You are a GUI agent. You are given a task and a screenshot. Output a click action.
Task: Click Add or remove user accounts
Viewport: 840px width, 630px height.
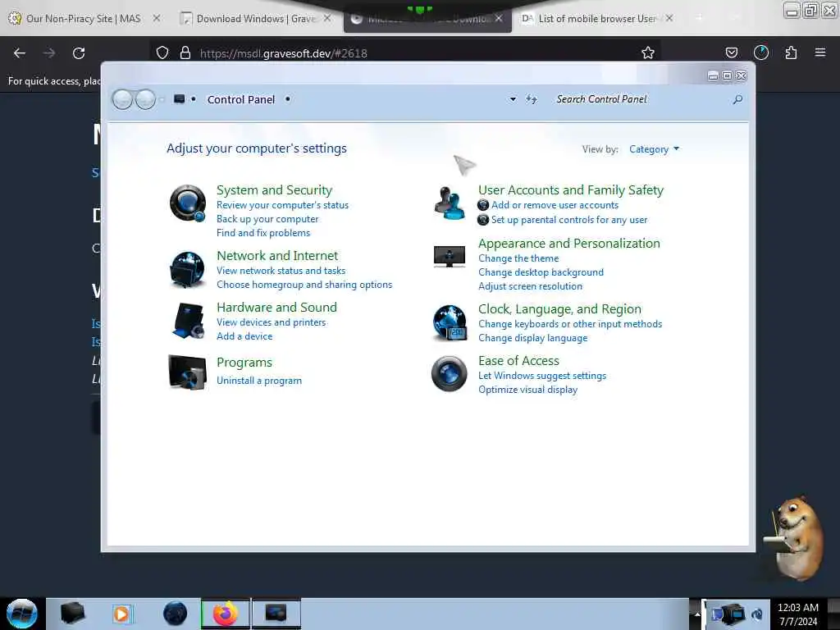555,205
